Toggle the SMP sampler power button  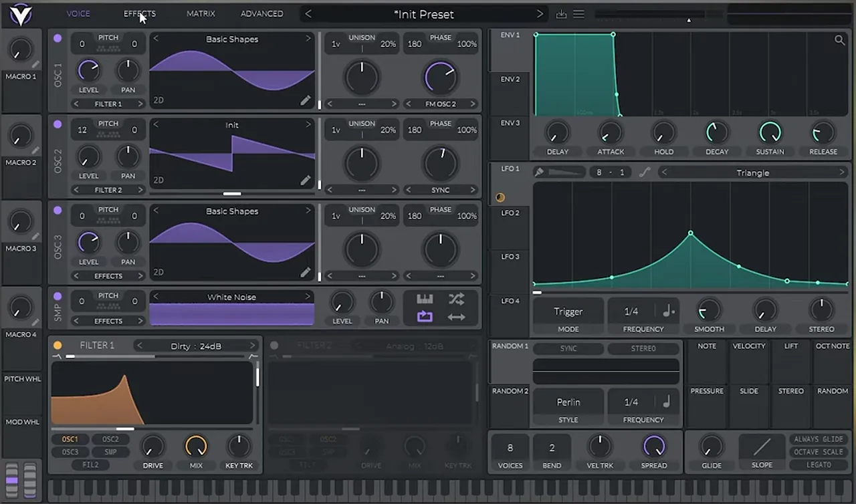58,296
